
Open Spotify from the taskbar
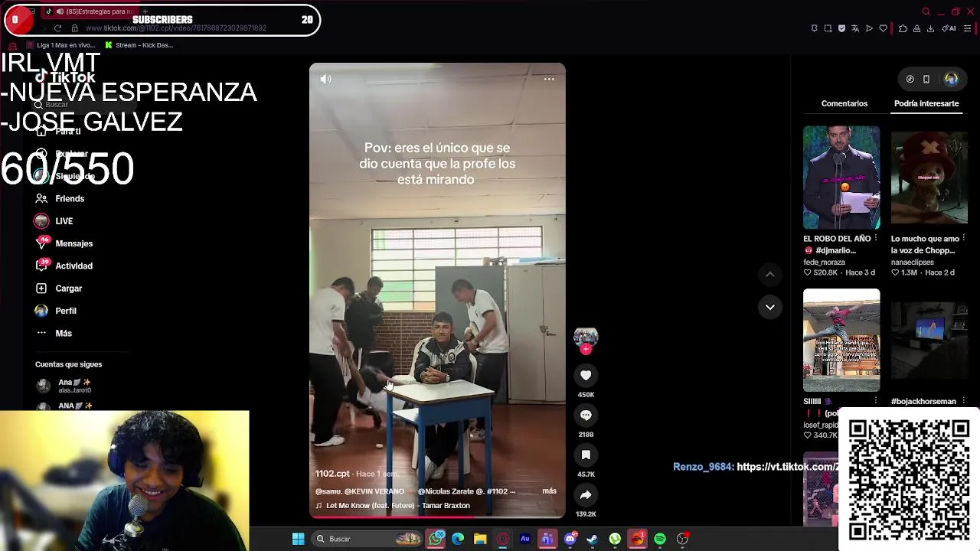[x=660, y=539]
